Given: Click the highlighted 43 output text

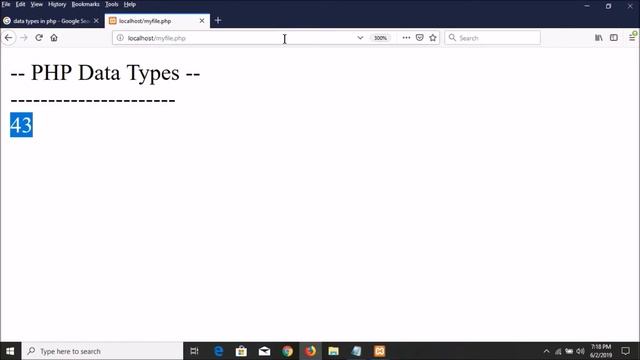Looking at the screenshot, I should click(x=21, y=125).
